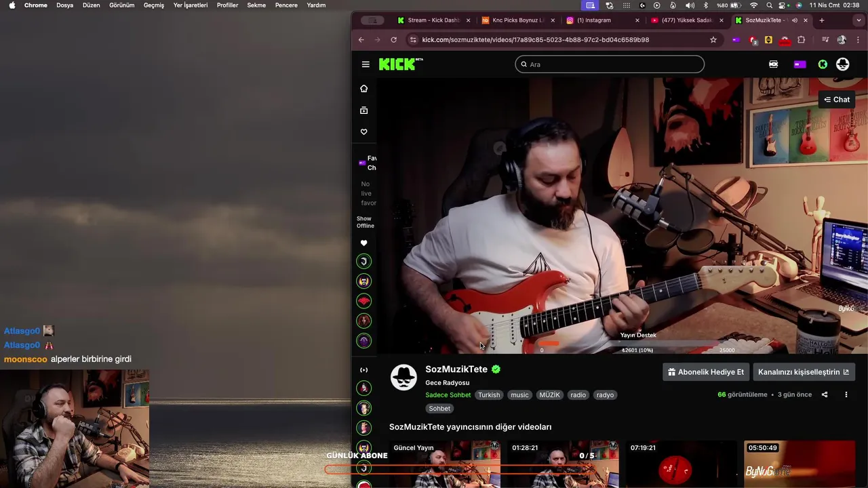Open the Kick hamburger sidebar menu
This screenshot has height=488, width=868.
pos(366,64)
